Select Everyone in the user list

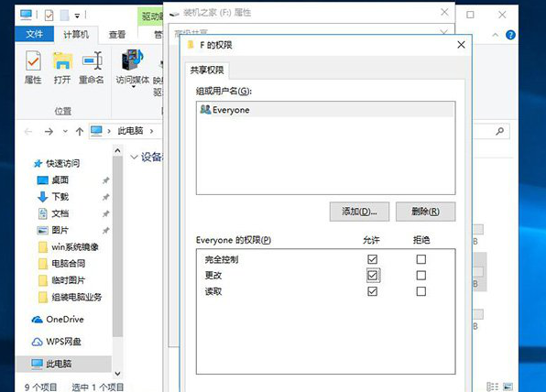coord(325,110)
